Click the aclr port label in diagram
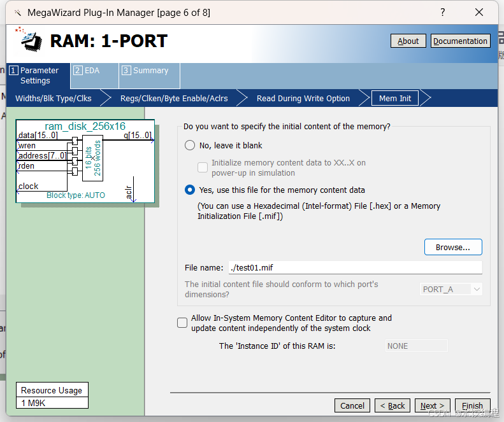Screen dimensions: 504x422 click(129, 192)
